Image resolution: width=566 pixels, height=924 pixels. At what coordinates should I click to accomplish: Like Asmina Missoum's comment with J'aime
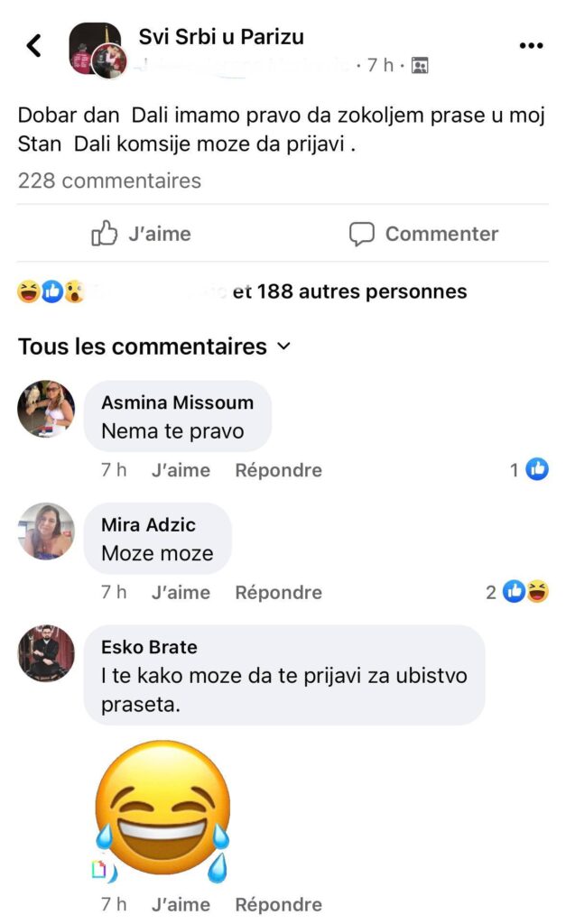click(x=181, y=470)
